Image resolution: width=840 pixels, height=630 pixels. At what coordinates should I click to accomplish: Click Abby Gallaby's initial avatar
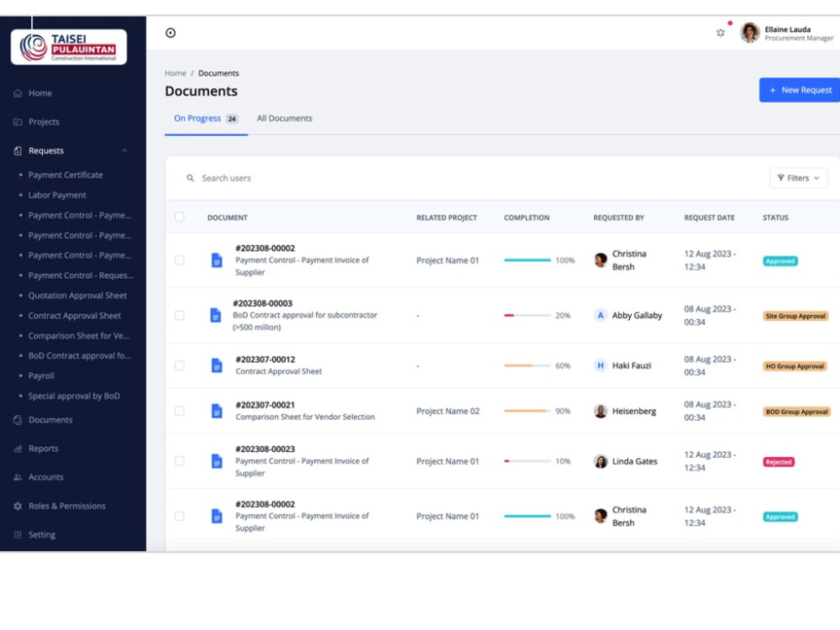coord(601,316)
